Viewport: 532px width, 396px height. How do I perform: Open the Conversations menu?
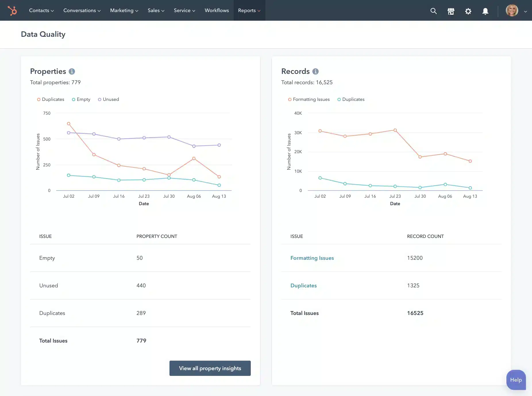(x=82, y=10)
